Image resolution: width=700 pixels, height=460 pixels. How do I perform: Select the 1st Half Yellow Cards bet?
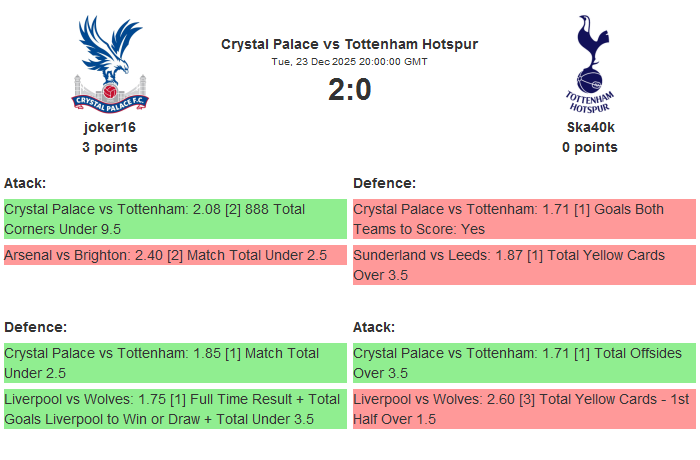[523, 409]
